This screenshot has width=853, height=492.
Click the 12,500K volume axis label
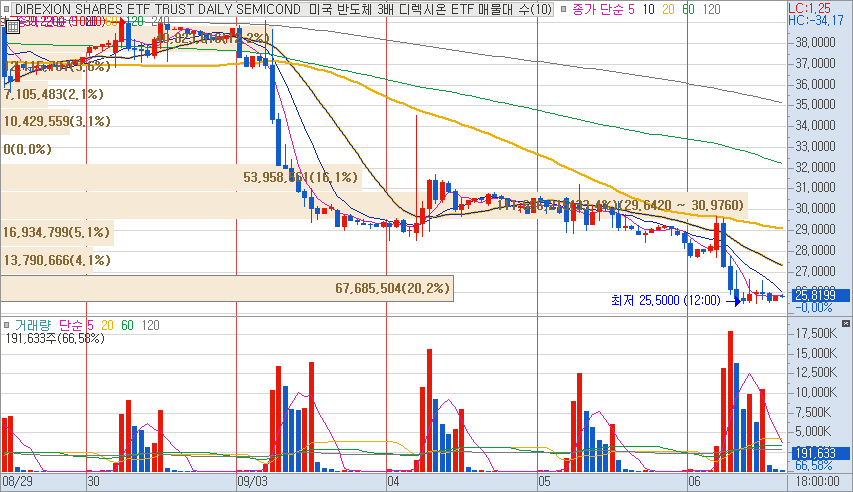(816, 372)
